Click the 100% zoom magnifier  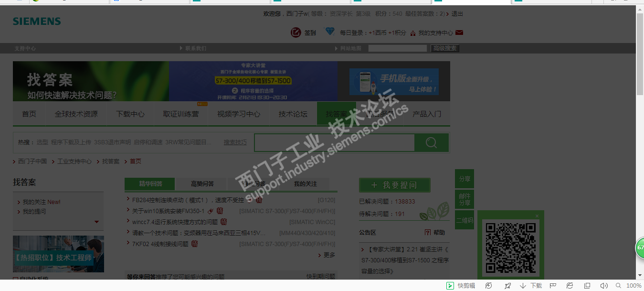tap(619, 286)
